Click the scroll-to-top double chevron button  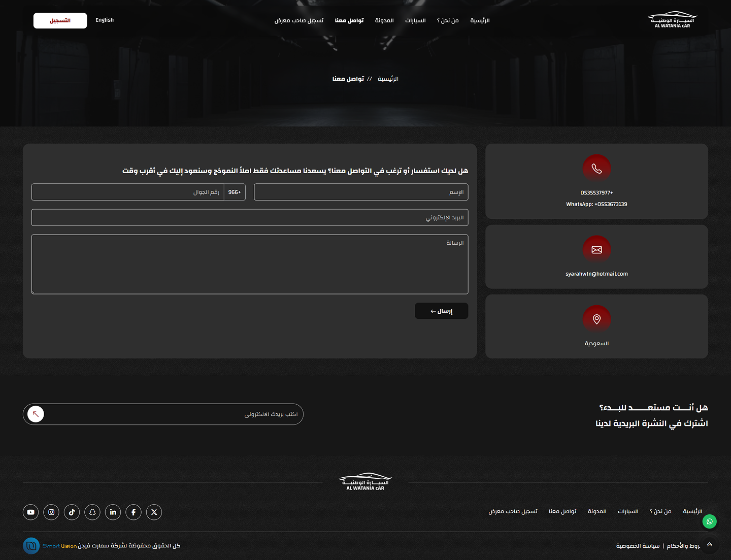710,545
